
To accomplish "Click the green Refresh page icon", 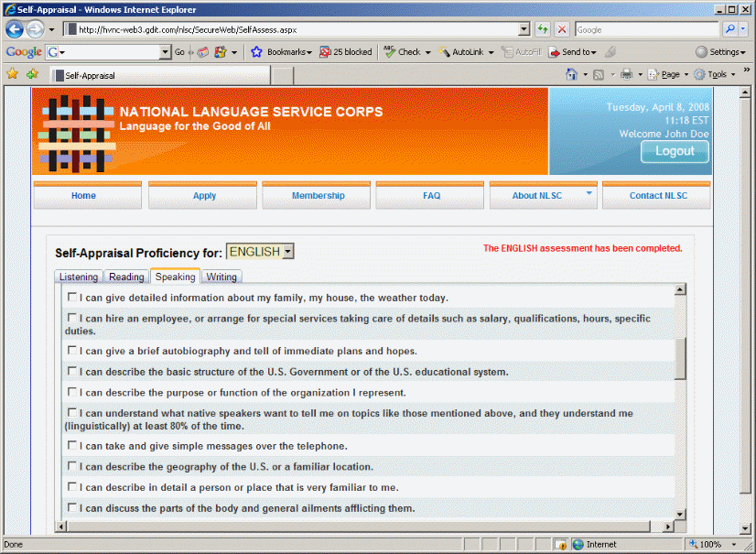I will (x=543, y=29).
